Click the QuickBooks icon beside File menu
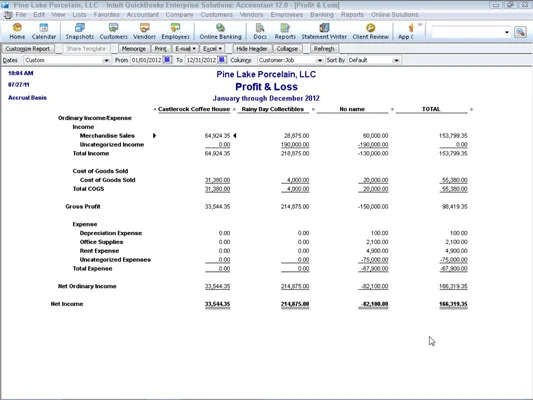 [8, 15]
